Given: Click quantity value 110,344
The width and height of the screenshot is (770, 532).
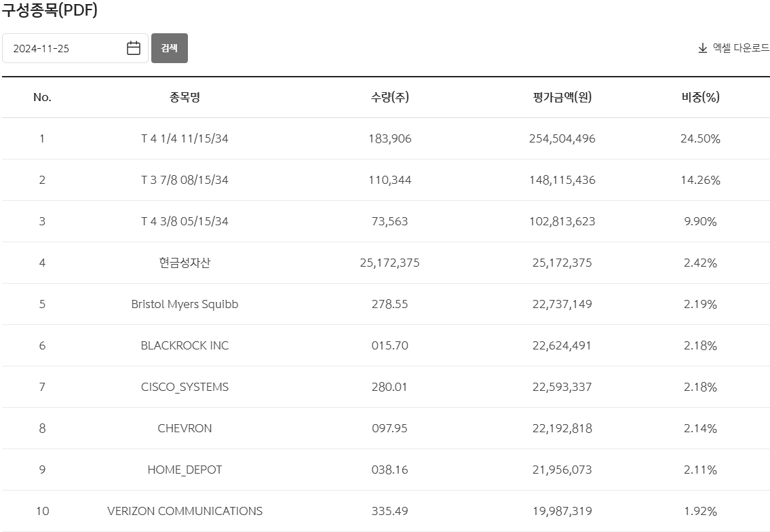Looking at the screenshot, I should pyautogui.click(x=390, y=180).
